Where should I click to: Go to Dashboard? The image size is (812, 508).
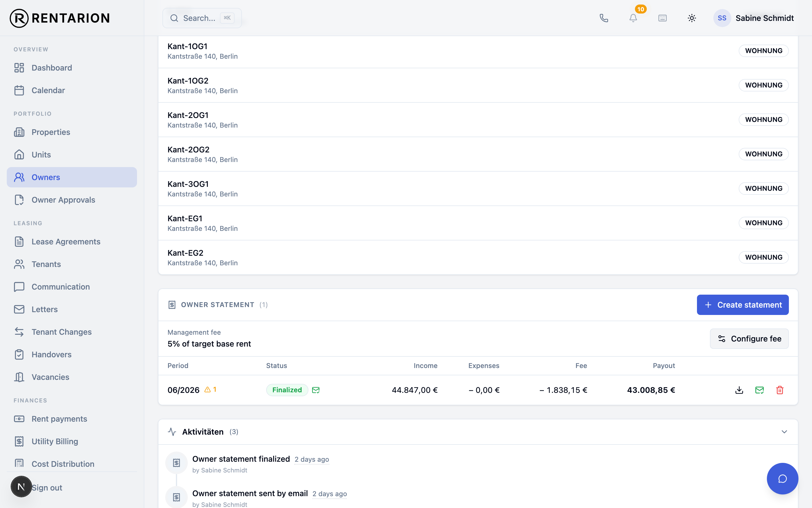coord(72,68)
